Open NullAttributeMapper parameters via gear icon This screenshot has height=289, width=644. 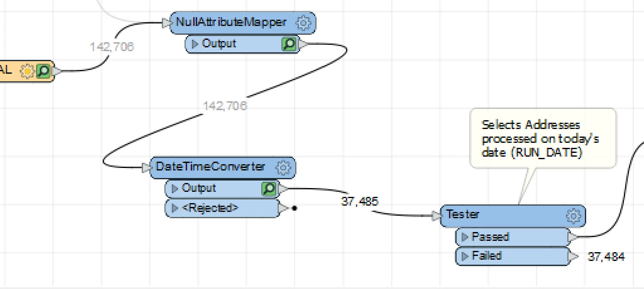click(304, 23)
